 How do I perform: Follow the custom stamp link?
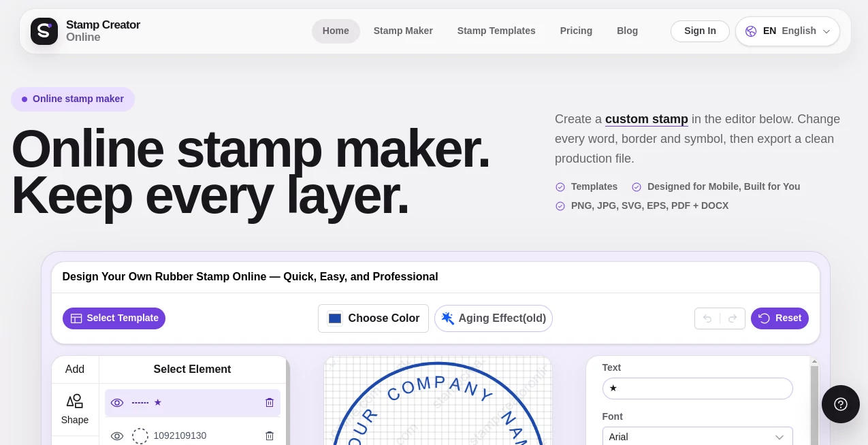(x=647, y=119)
